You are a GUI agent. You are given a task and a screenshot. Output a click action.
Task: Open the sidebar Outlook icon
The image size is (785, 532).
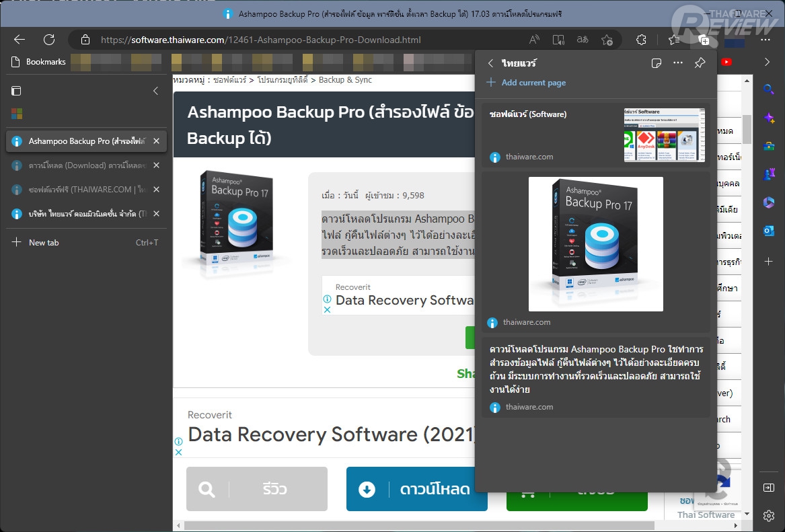[x=768, y=231]
